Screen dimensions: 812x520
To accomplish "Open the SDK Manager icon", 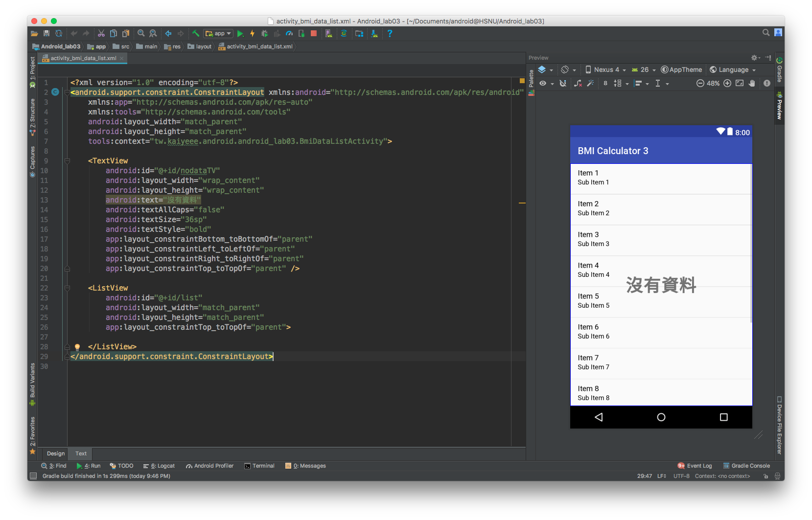I will click(x=374, y=34).
